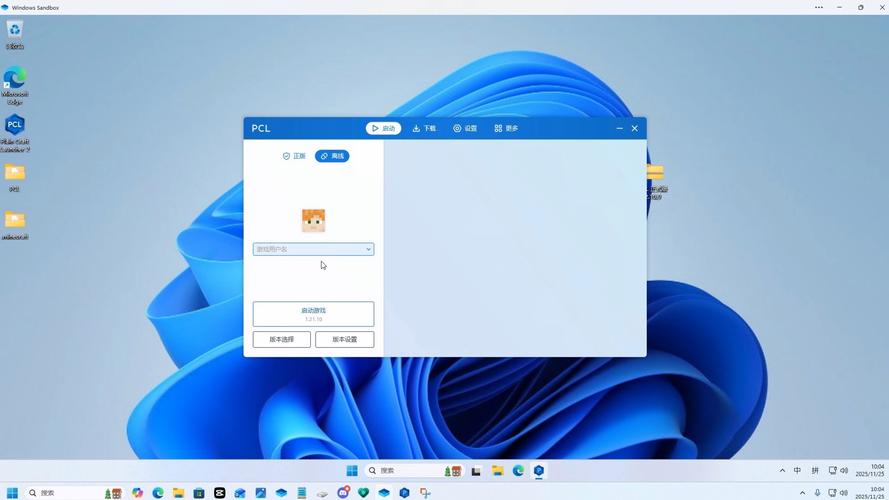This screenshot has width=889, height=500.
Task: Open the 下载 download tab in PCL
Action: point(424,129)
